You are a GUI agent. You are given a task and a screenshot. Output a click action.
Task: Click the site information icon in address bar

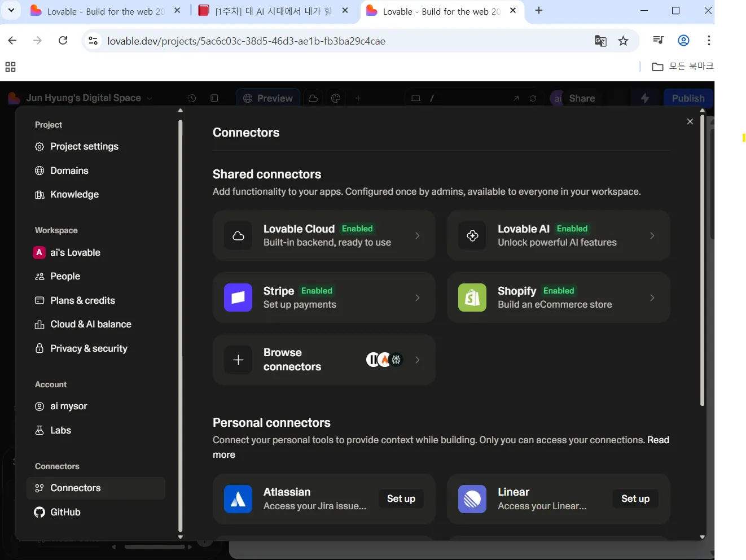94,41
